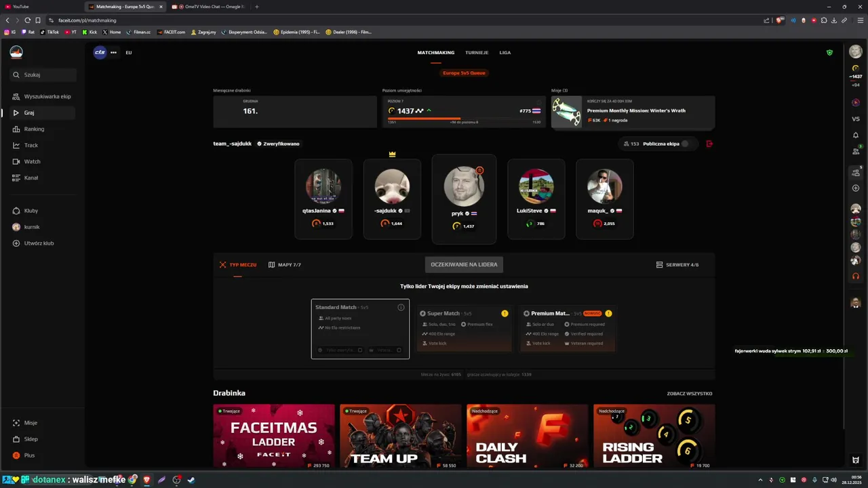Screen dimensions: 868x488
Task: Click the OCZEKIWANIE NA LIDERA button
Action: pyautogui.click(x=464, y=264)
